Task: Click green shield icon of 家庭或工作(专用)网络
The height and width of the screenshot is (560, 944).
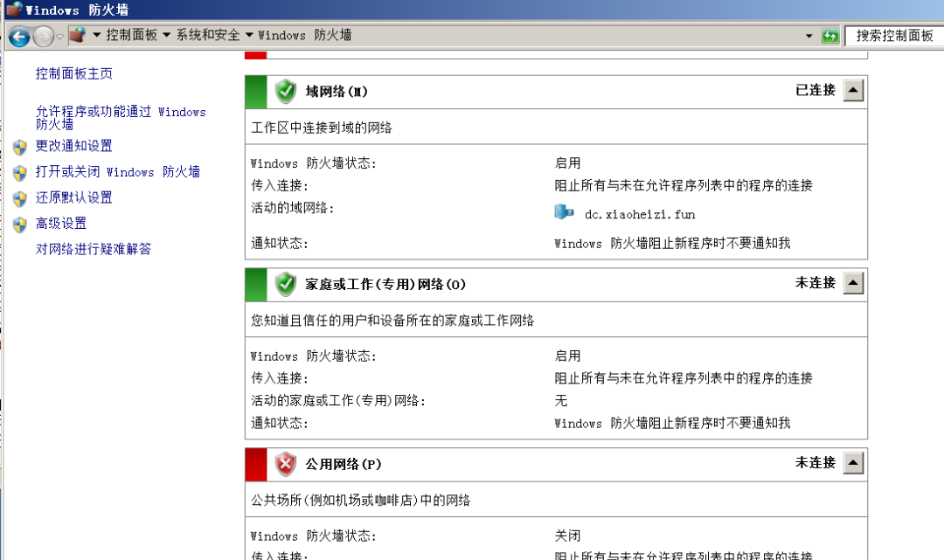Action: click(285, 284)
